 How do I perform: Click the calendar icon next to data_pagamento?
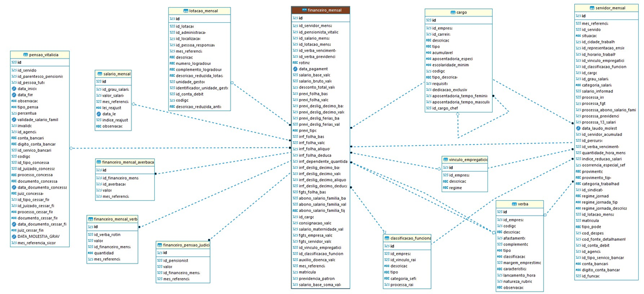(x=295, y=69)
